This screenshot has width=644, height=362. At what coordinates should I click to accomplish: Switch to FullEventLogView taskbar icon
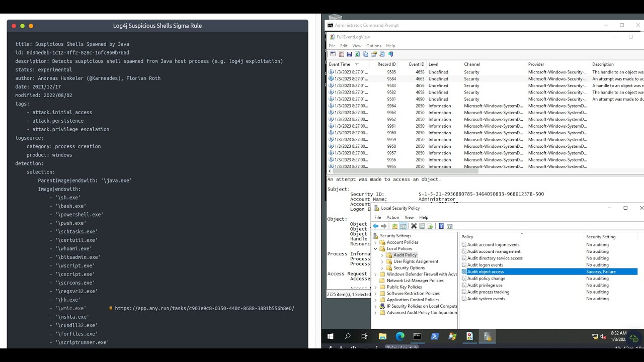pyautogui.click(x=469, y=336)
